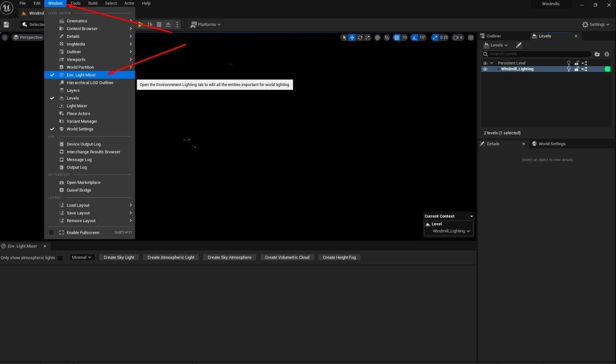The image size is (616, 364).
Task: Open the play options three-dot menu
Action: coord(177,24)
